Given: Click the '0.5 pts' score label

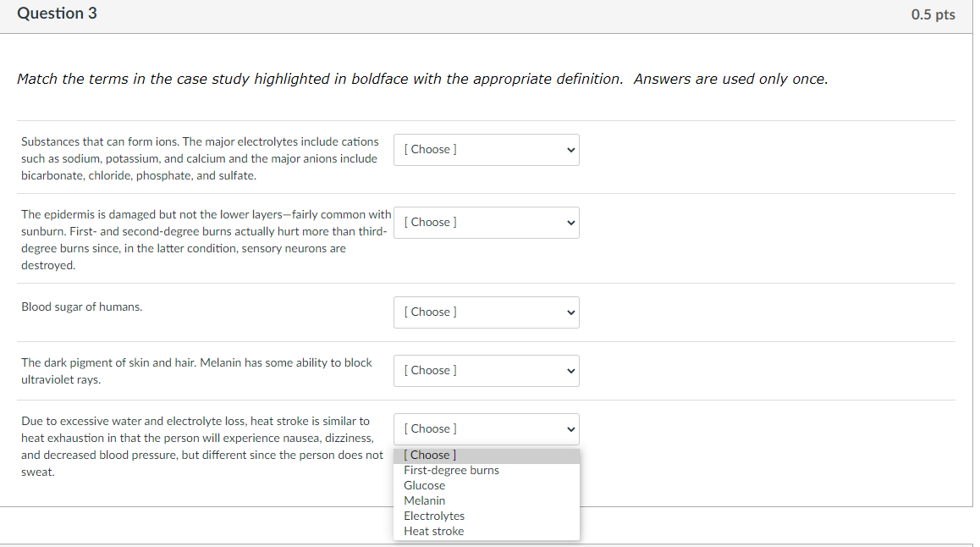Looking at the screenshot, I should coord(933,14).
